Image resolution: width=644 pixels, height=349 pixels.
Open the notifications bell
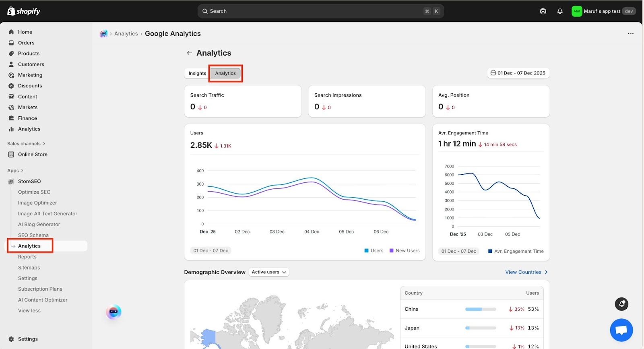pyautogui.click(x=560, y=11)
